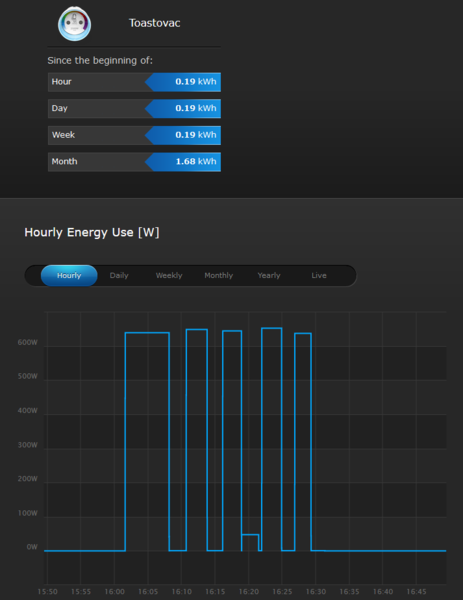463x600 pixels.
Task: Click the 16:30 time axis label
Action: click(x=316, y=592)
